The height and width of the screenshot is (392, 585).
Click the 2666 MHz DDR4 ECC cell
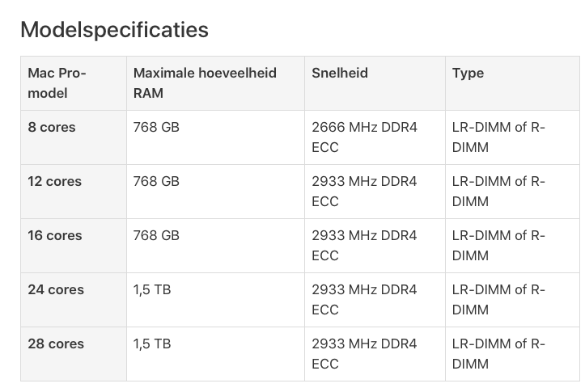point(364,137)
